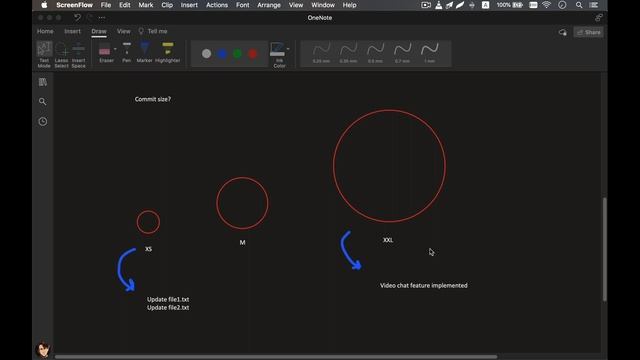Open the Apple menu
The width and height of the screenshot is (640, 360).
click(44, 5)
